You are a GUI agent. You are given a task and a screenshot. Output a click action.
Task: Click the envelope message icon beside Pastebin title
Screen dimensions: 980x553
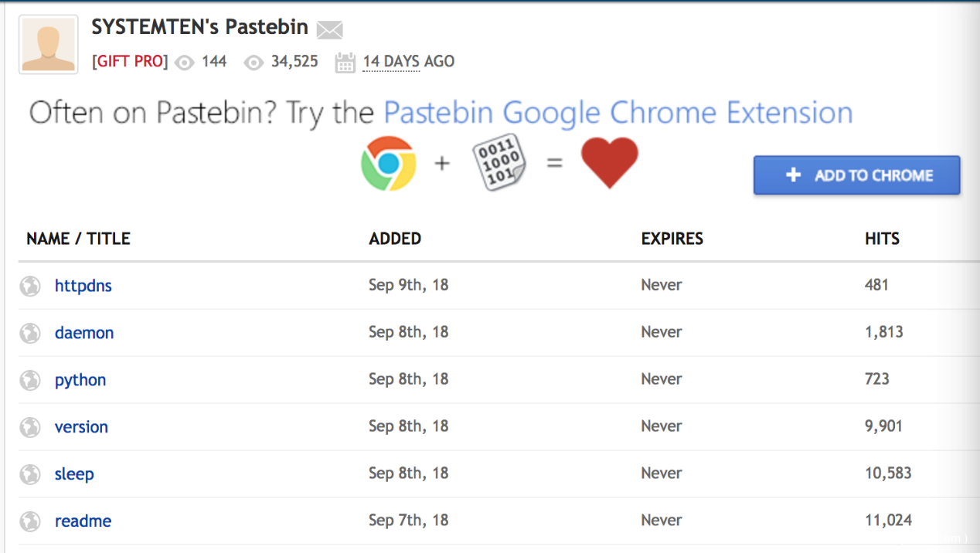coord(330,30)
